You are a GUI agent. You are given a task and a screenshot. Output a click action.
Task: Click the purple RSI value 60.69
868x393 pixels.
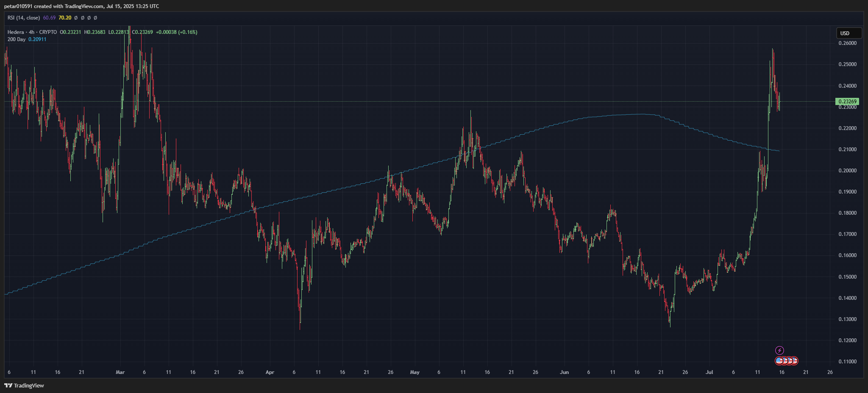[x=49, y=18]
